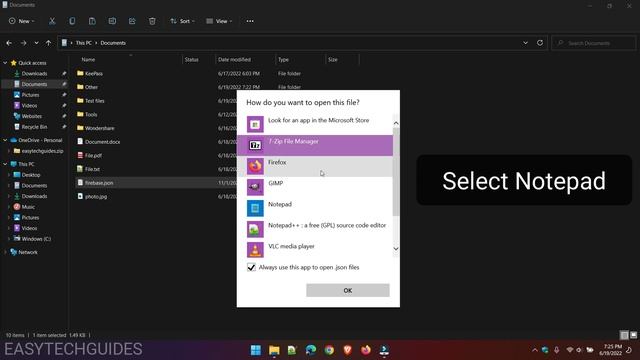Open the See more ellipsis menu
This screenshot has height=360, width=640.
coord(250,21)
